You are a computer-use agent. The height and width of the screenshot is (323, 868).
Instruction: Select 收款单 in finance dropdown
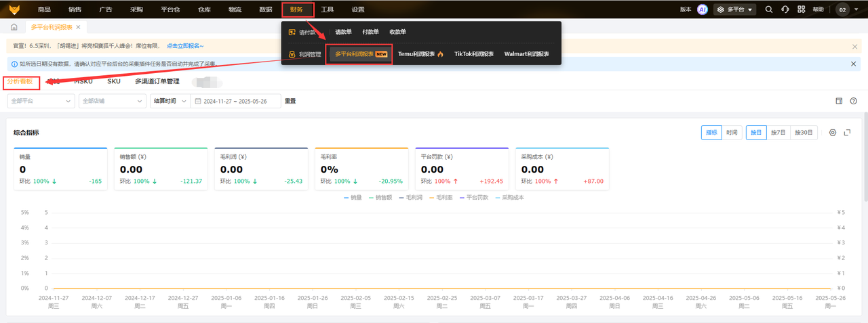click(x=398, y=32)
